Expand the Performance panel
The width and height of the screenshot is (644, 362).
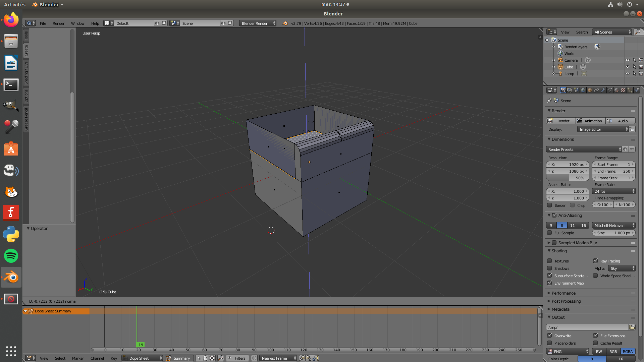point(563,293)
